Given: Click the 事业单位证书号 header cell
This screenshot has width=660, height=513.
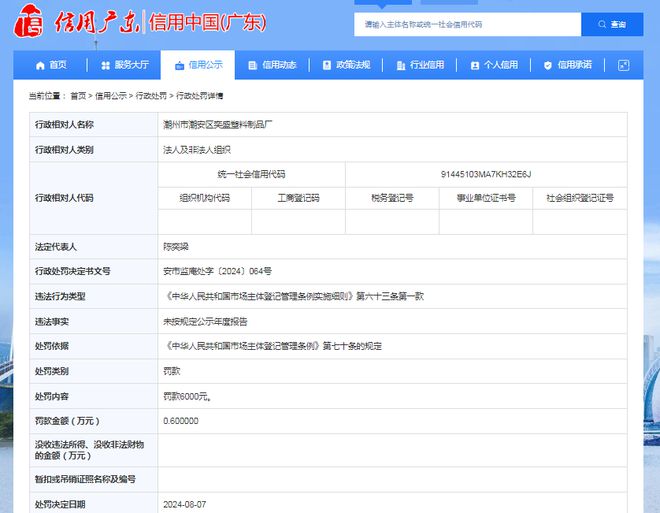Looking at the screenshot, I should 486,198.
